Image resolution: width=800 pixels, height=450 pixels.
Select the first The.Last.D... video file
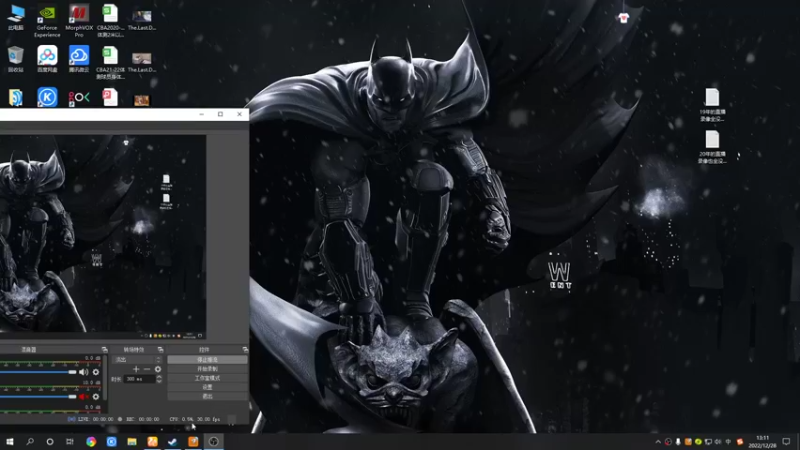(x=142, y=20)
